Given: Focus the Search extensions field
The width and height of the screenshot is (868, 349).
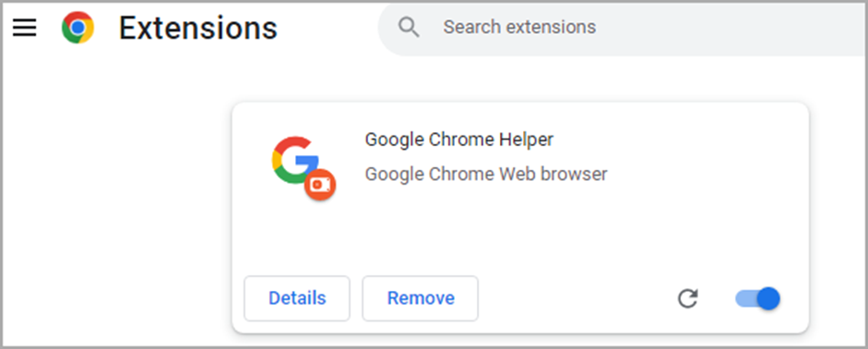Looking at the screenshot, I should (x=623, y=27).
